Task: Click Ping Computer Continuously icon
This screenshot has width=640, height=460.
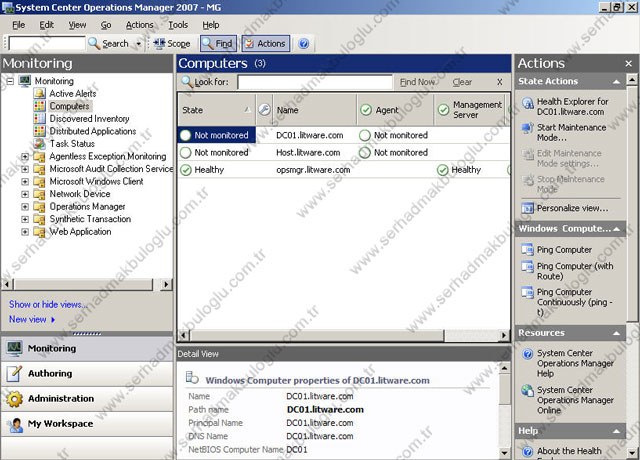Action: (x=527, y=293)
